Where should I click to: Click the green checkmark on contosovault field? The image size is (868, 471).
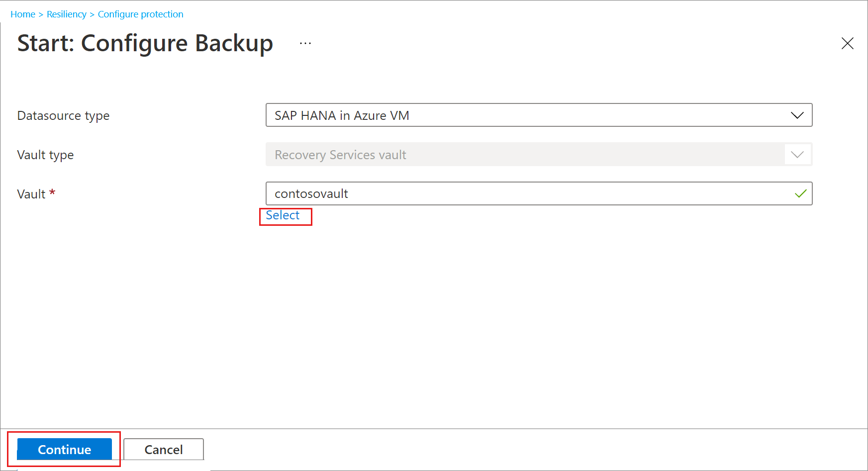801,193
